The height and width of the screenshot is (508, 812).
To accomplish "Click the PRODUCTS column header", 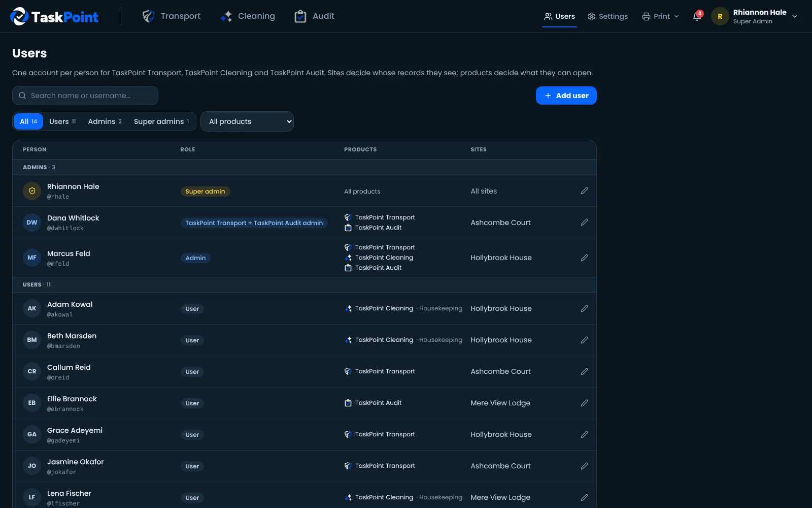I will (360, 149).
